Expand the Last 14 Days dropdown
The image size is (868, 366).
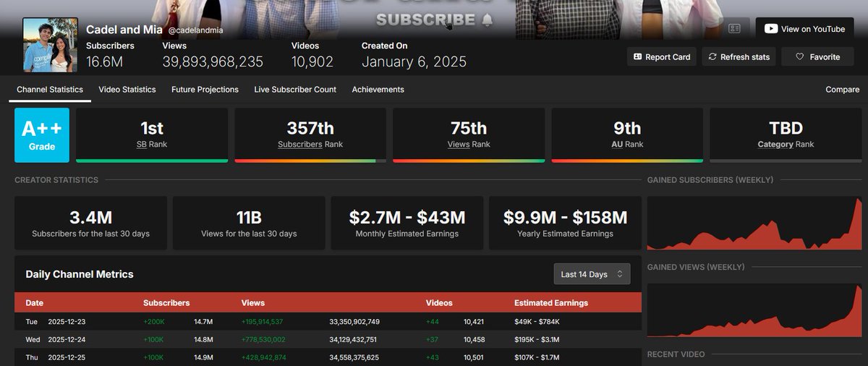592,274
